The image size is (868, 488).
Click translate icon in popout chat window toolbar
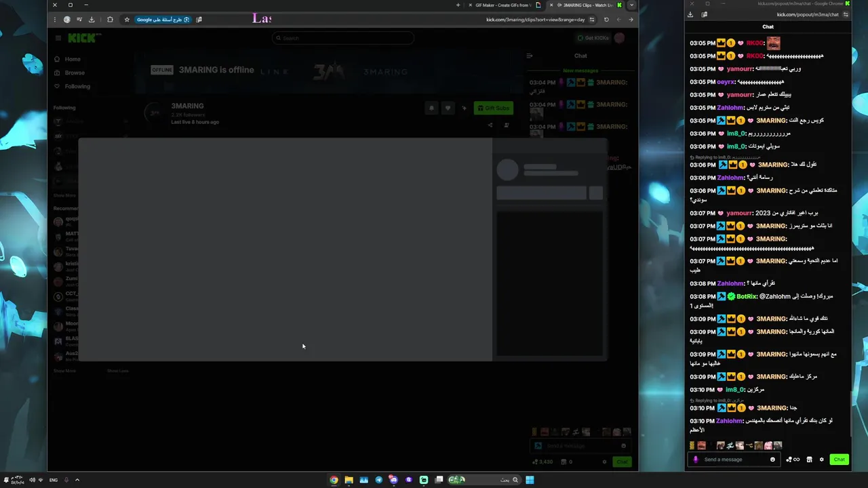[x=704, y=14]
